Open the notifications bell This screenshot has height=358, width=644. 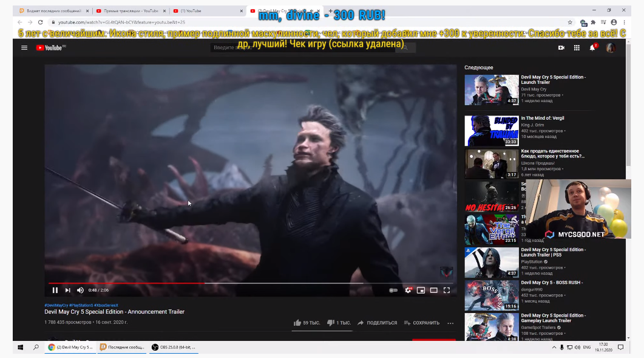pyautogui.click(x=592, y=47)
